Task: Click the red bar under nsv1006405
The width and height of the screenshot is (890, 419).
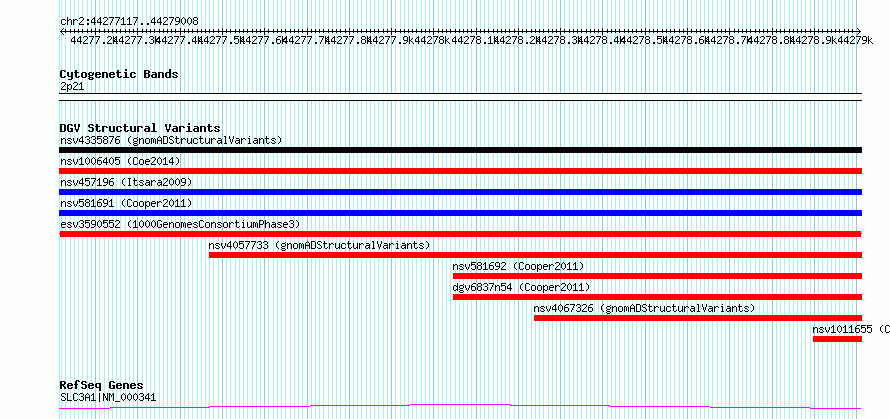Action: 460,171
